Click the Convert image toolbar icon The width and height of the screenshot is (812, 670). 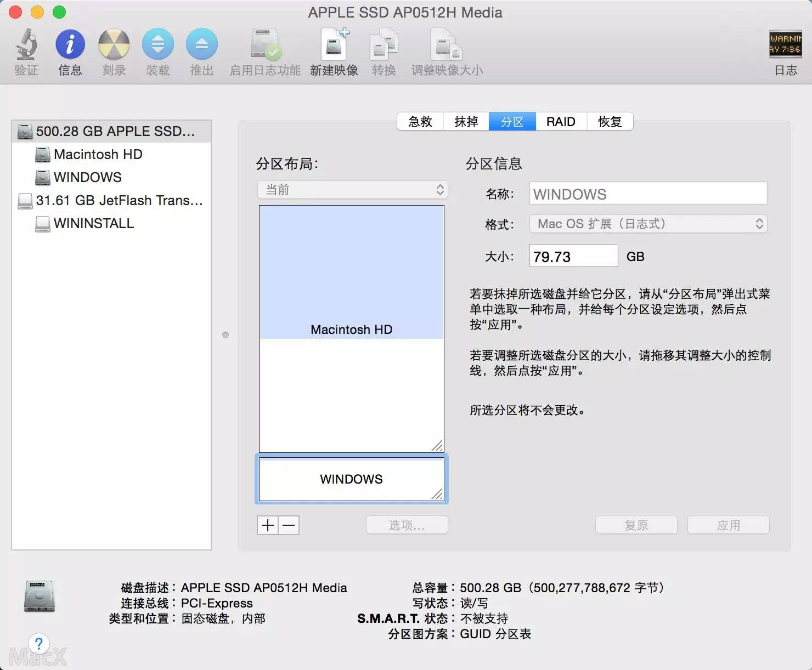coord(384,45)
